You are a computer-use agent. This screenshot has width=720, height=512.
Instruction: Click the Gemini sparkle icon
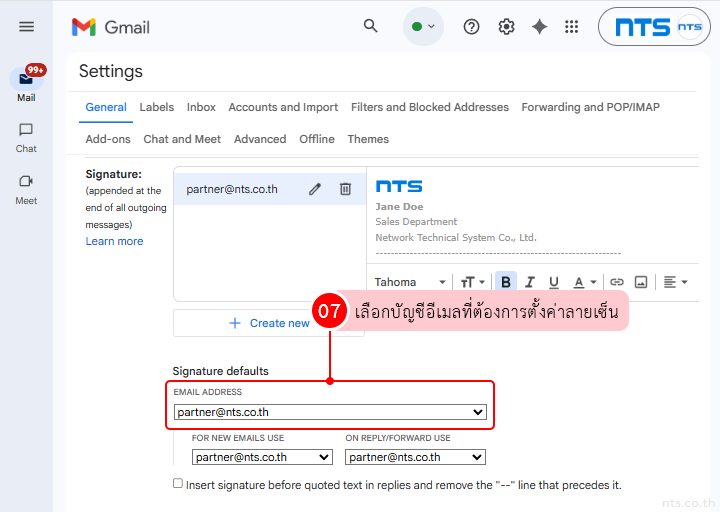[539, 27]
